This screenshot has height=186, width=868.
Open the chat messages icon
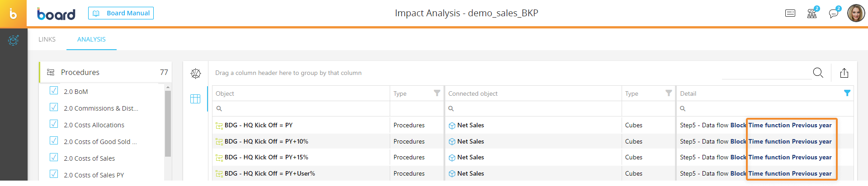click(834, 13)
